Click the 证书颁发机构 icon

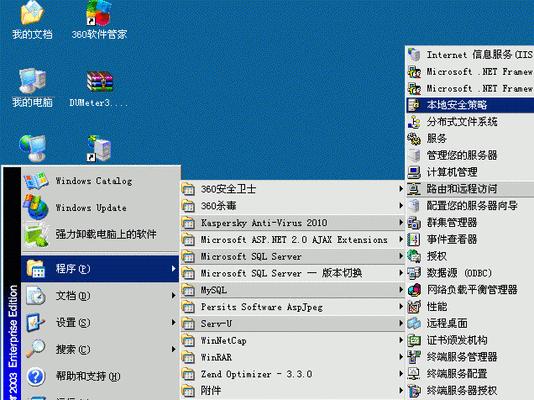[x=414, y=340]
